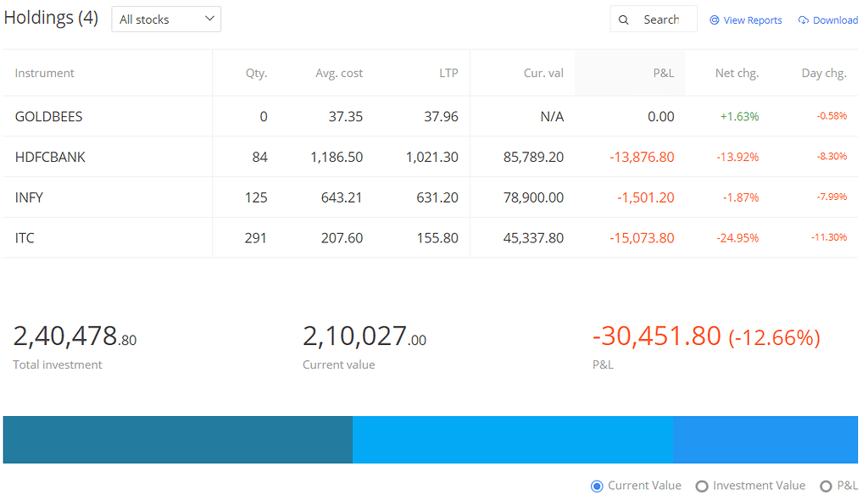This screenshot has width=868, height=500.
Task: Sort holdings by P&L column
Action: click(663, 73)
